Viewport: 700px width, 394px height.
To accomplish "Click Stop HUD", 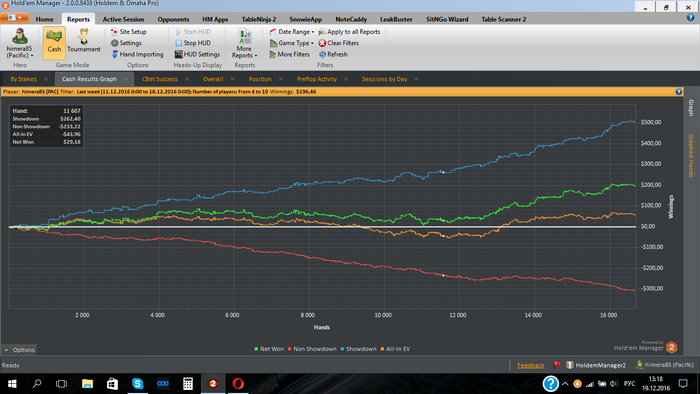I will click(193, 43).
